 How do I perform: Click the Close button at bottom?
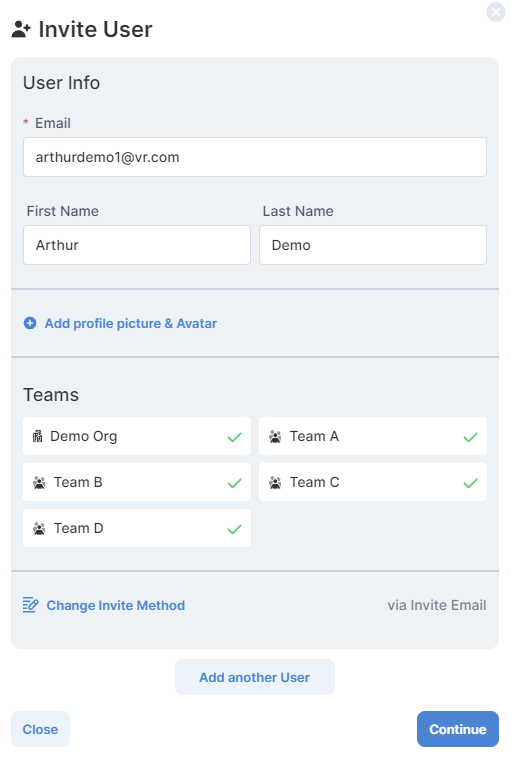tap(40, 729)
